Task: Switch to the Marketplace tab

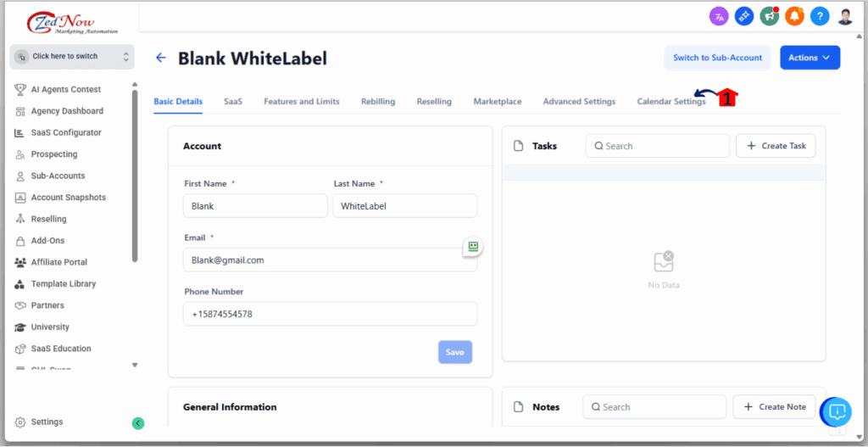Action: pyautogui.click(x=497, y=102)
